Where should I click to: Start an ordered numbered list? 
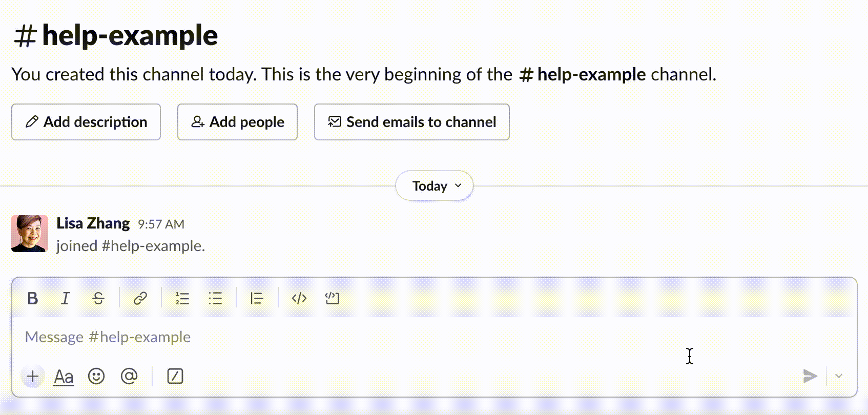(182, 298)
